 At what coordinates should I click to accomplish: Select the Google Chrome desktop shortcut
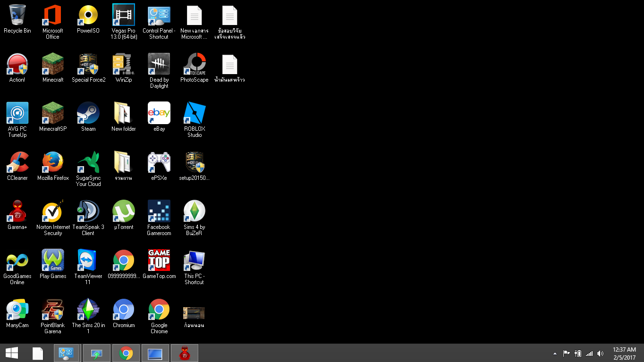[x=159, y=310]
